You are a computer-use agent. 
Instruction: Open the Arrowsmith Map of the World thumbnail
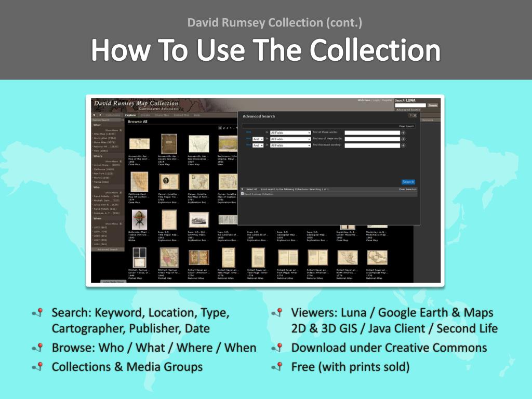[x=139, y=144]
